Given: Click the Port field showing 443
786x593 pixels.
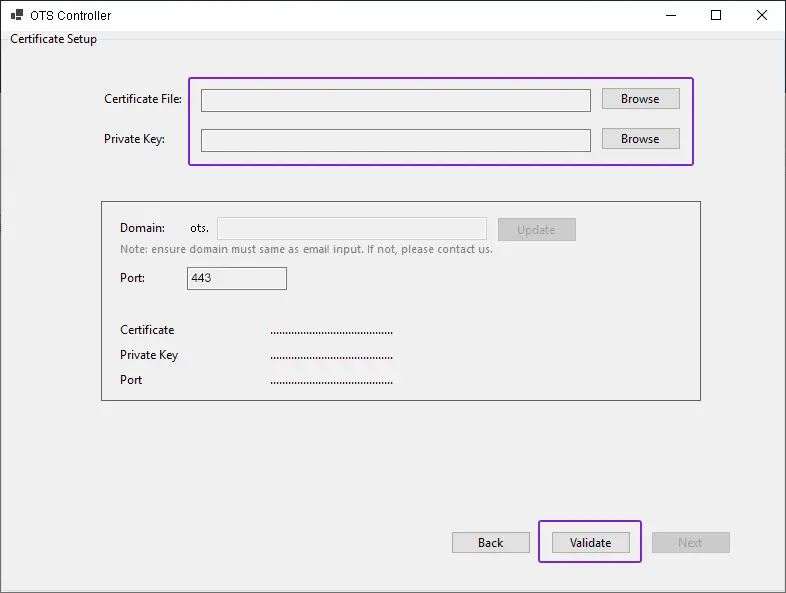Looking at the screenshot, I should (x=236, y=278).
